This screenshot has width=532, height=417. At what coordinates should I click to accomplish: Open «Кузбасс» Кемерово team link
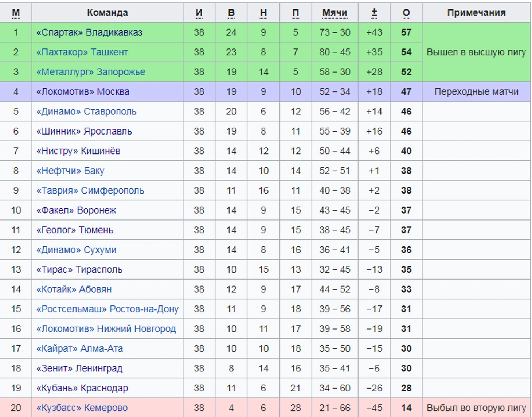pos(82,408)
